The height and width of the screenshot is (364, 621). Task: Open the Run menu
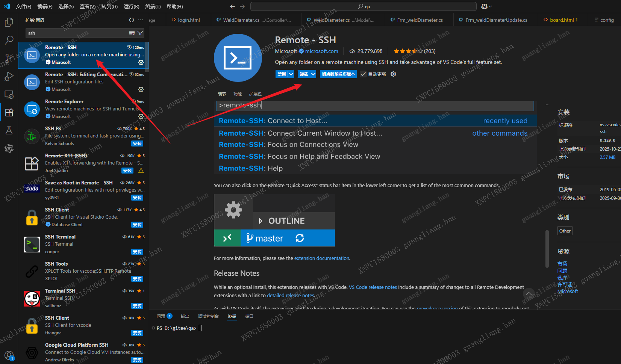tap(131, 6)
